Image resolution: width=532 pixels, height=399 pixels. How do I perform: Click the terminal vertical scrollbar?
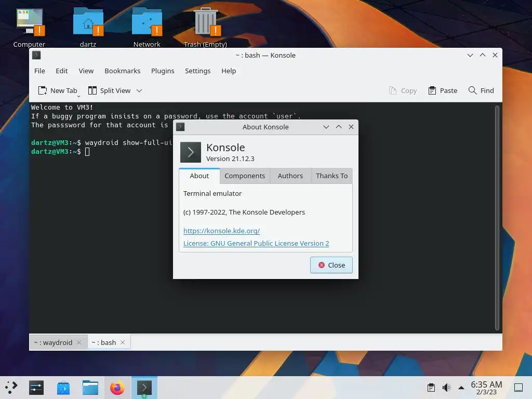pyautogui.click(x=497, y=218)
